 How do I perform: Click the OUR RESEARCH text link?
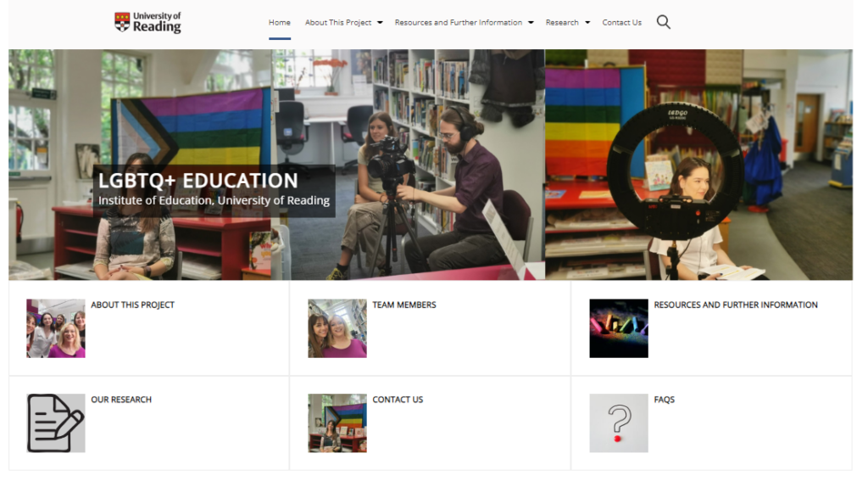[x=121, y=400]
